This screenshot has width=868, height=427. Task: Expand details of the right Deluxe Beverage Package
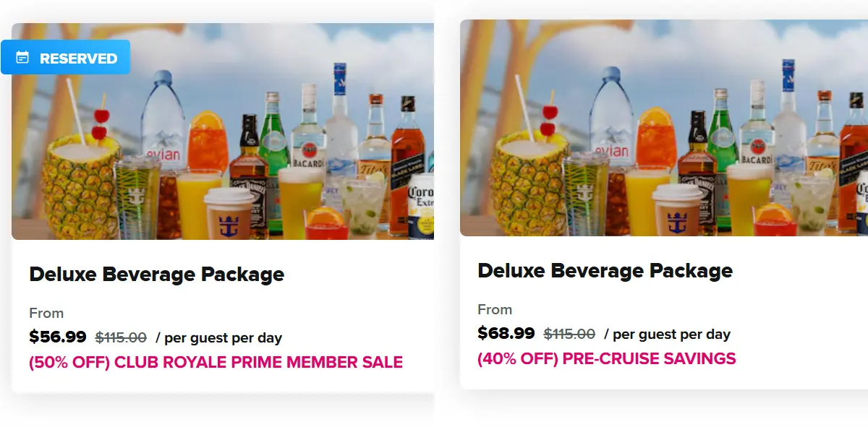[x=605, y=270]
